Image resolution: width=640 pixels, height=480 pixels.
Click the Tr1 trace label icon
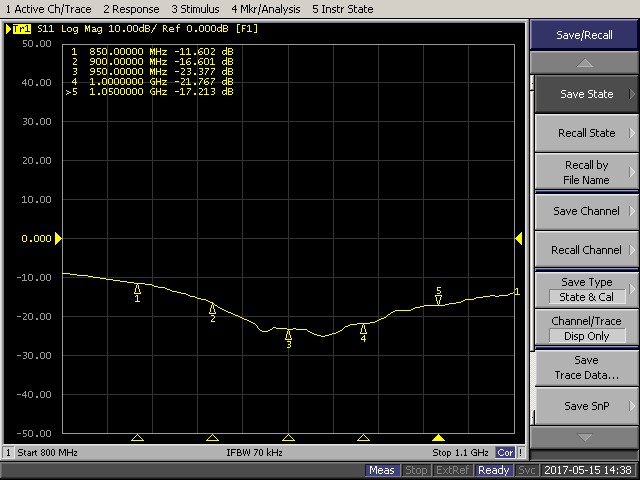click(21, 29)
